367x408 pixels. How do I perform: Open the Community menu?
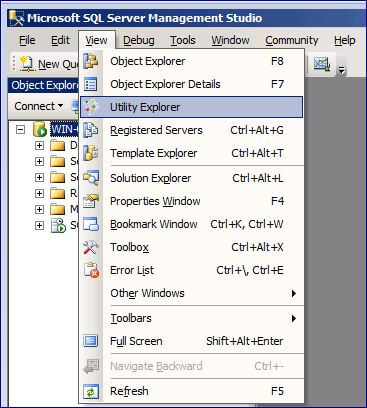[292, 40]
